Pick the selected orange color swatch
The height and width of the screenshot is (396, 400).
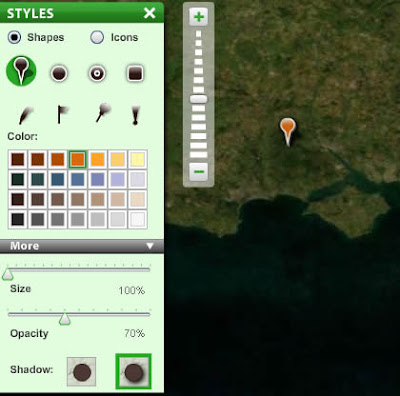pos(78,159)
